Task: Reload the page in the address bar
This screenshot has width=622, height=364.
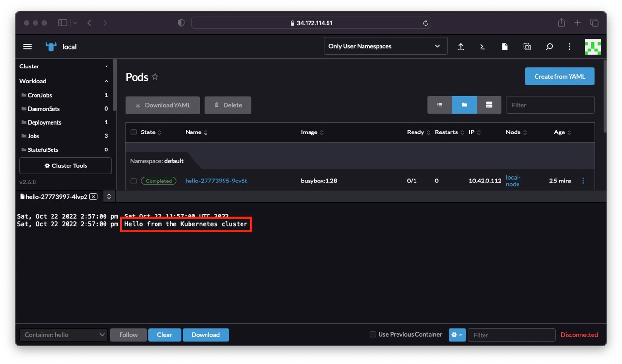Action: (426, 23)
